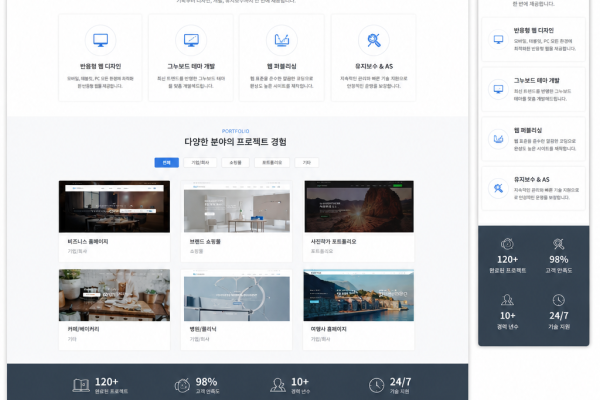Click the screen icon beside 그누보드 테마 개발 in mobile panel
Screen dimensions: 600x400
coord(498,89)
